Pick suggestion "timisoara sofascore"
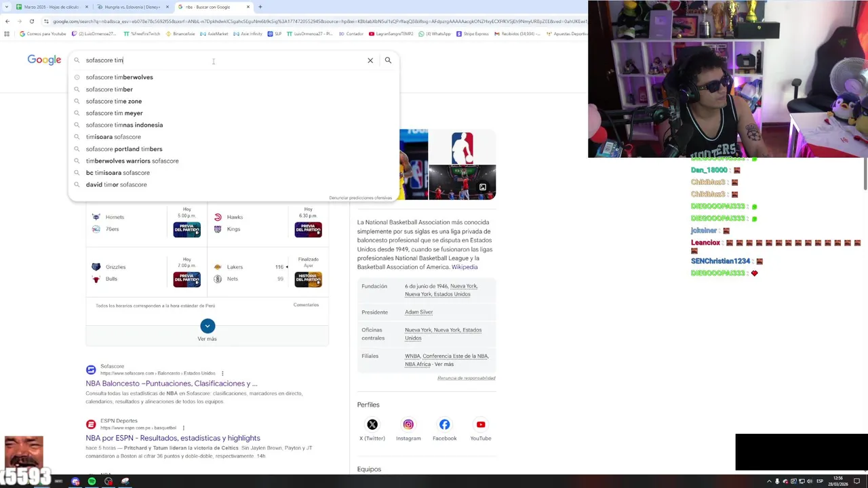 (x=234, y=137)
